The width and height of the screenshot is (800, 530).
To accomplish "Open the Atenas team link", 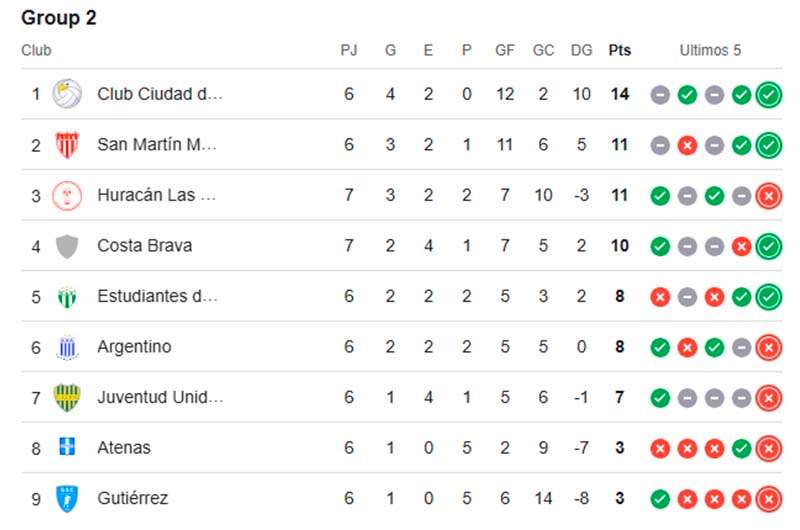I will (x=124, y=448).
